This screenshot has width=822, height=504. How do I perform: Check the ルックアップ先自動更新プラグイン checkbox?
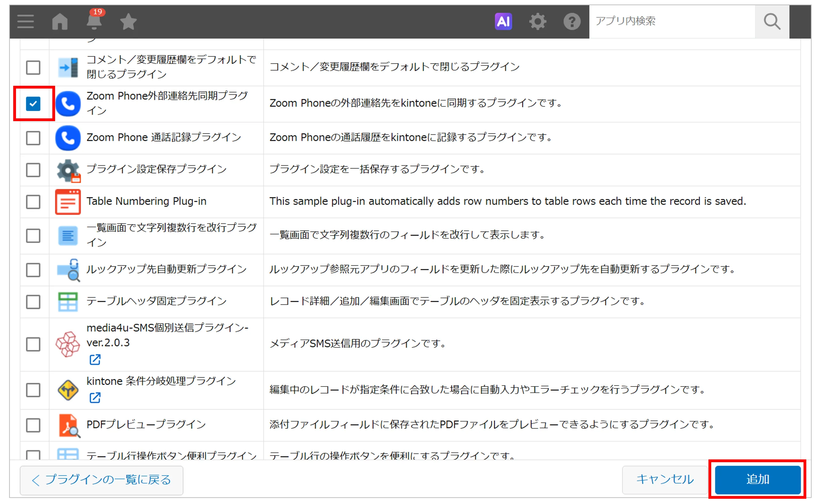coord(33,270)
